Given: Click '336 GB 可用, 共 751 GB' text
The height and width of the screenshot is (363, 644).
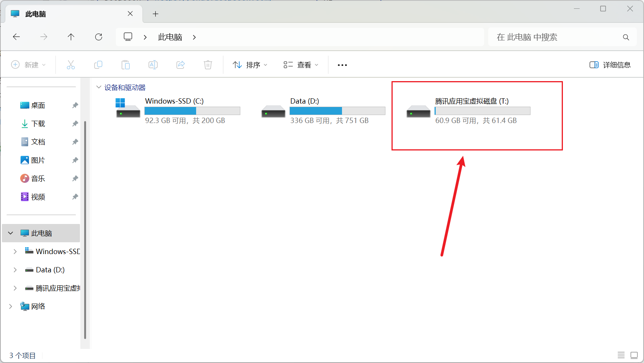Looking at the screenshot, I should click(x=329, y=121).
